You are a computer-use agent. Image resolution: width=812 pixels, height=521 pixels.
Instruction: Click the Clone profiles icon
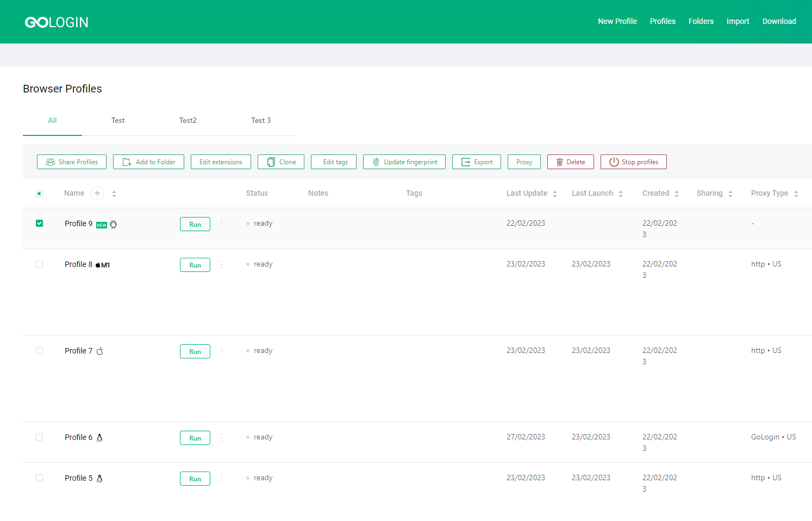pos(271,162)
